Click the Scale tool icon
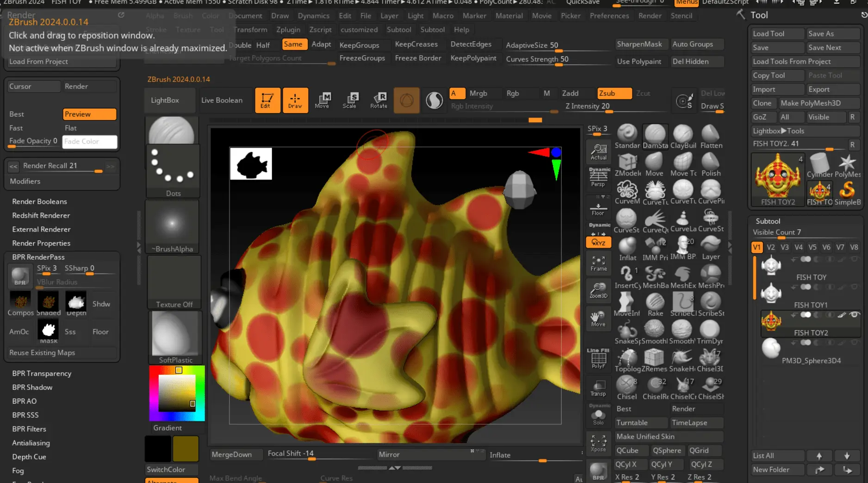 (350, 100)
